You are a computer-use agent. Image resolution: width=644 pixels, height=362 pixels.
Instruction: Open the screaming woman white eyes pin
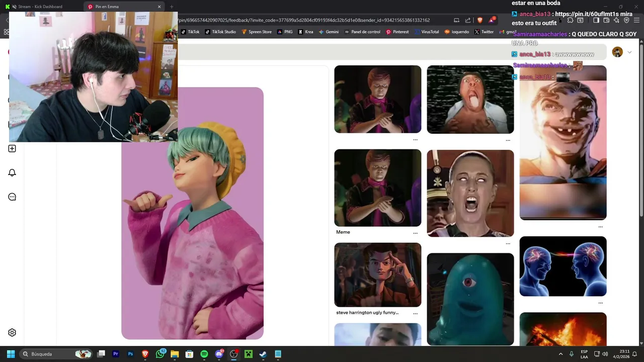[470, 193]
